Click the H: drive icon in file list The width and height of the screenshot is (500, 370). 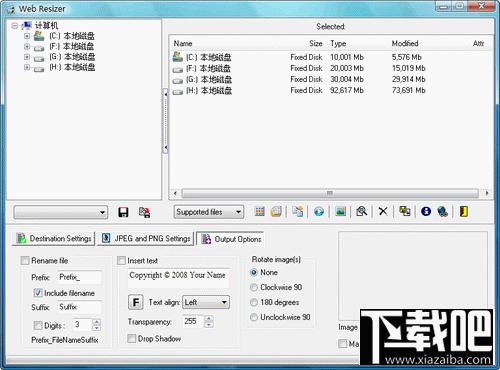[x=178, y=91]
